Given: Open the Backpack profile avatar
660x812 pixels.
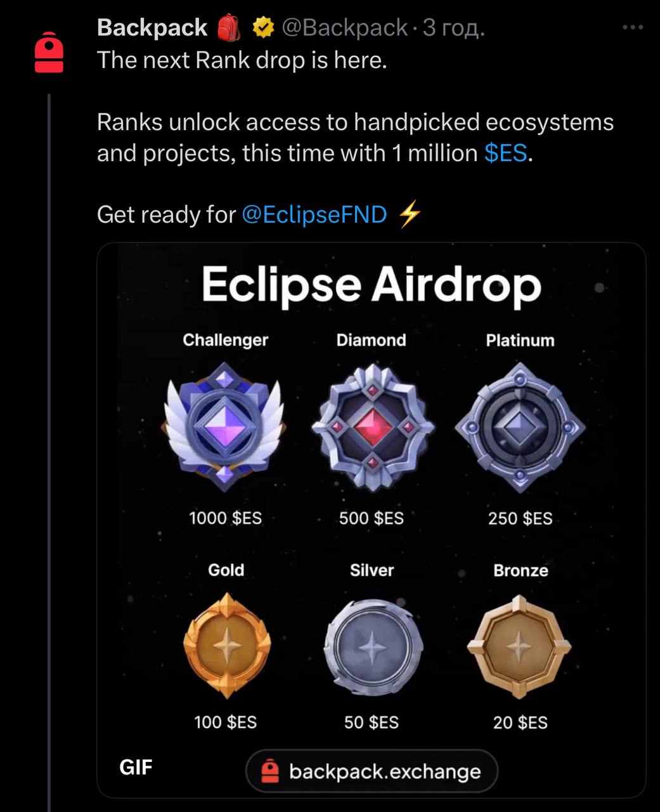Looking at the screenshot, I should 49,53.
